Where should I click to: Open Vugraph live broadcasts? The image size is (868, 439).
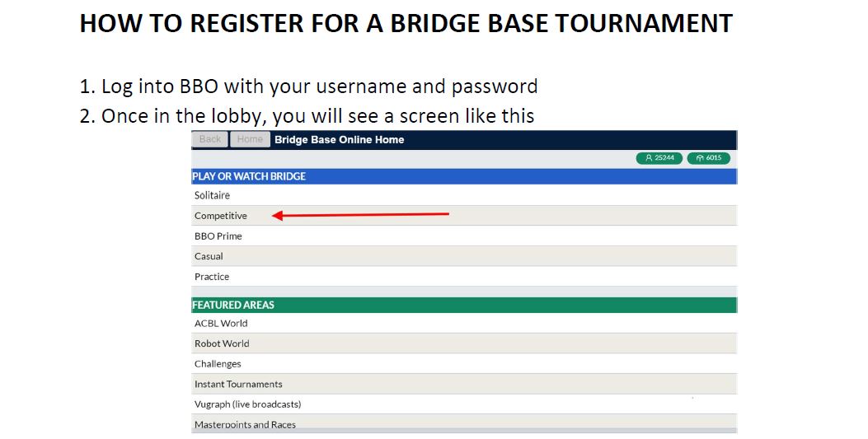coord(464,404)
